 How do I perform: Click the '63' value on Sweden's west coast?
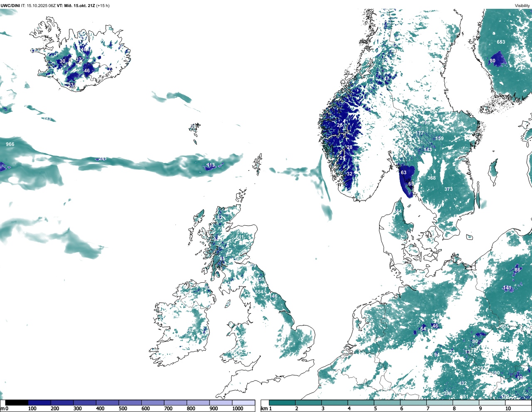coord(404,173)
